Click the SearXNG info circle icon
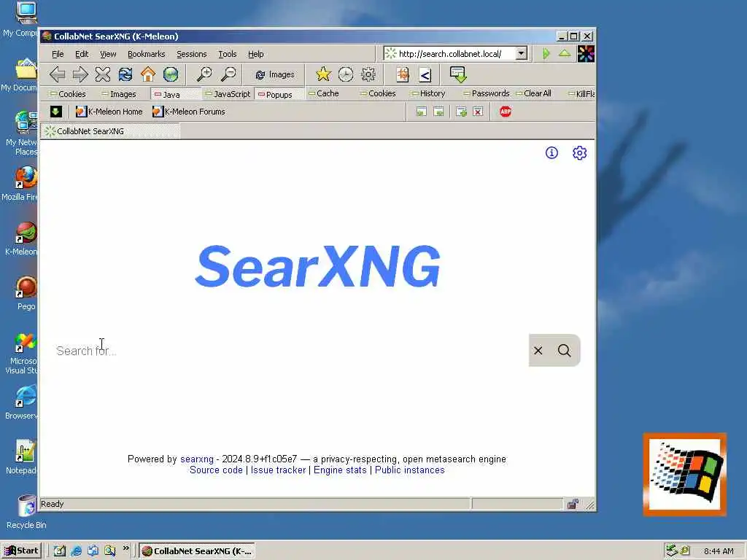747x560 pixels. 551,153
